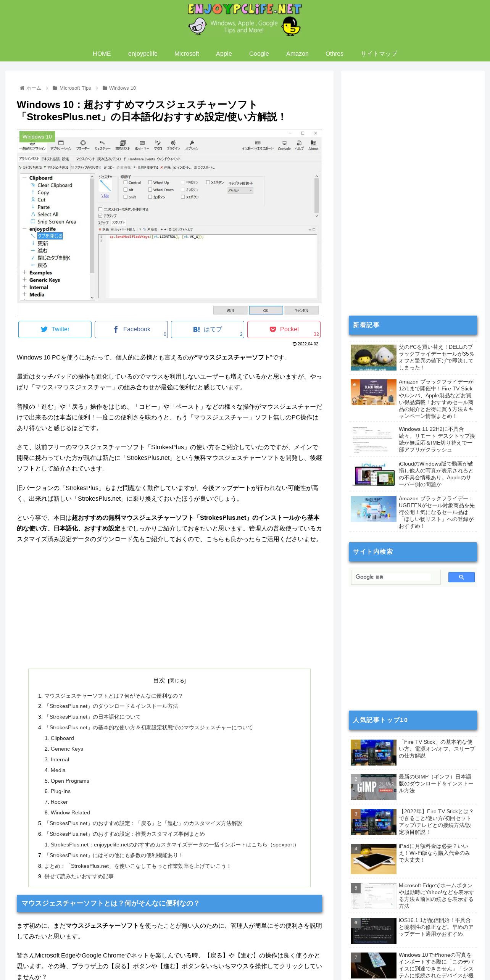Open the Amazon menu item
The width and height of the screenshot is (490, 980).
coord(297,54)
